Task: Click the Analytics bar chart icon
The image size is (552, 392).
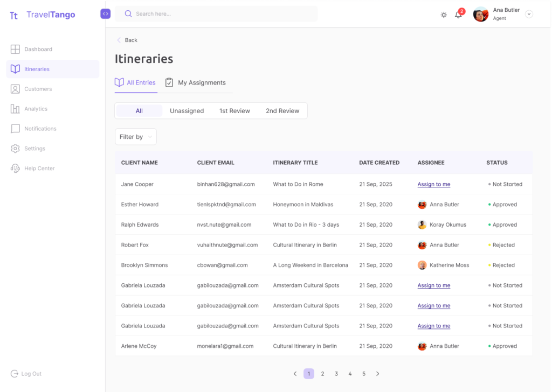Action: [x=15, y=109]
